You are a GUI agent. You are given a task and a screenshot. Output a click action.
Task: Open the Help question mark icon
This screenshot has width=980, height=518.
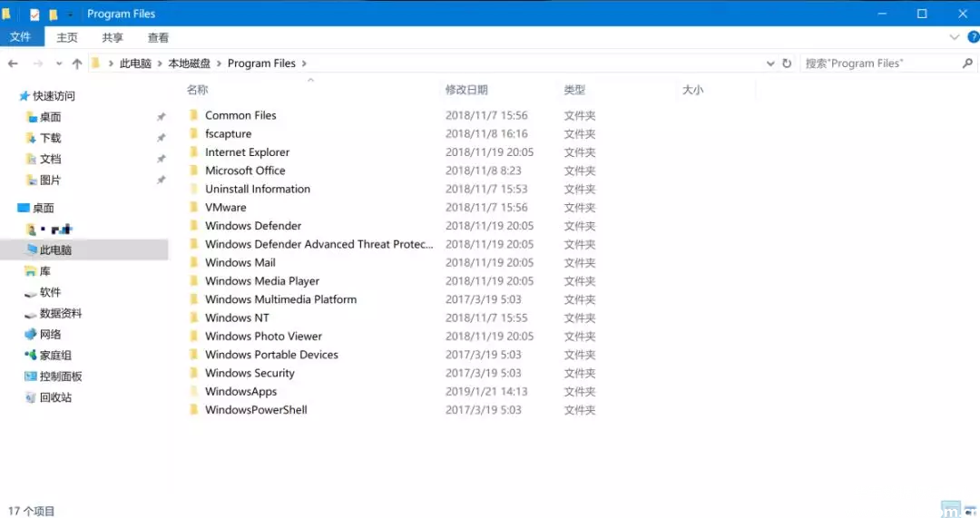click(x=973, y=37)
